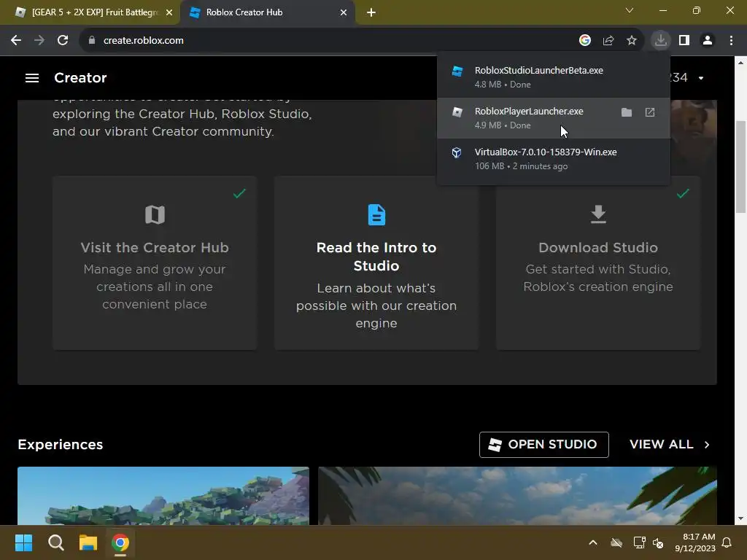
Task: Open the Chrome profile menu
Action: [708, 41]
